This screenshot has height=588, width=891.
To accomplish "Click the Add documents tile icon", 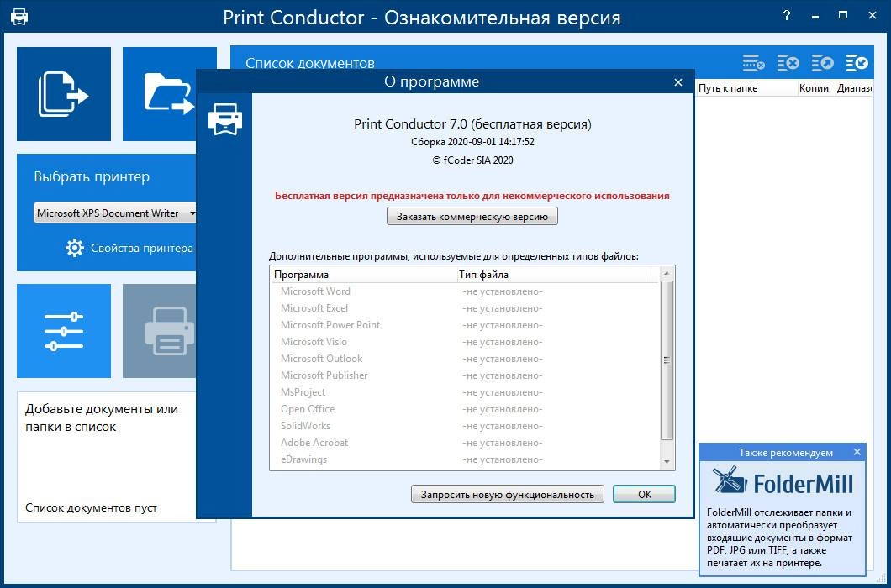I will pos(64,94).
